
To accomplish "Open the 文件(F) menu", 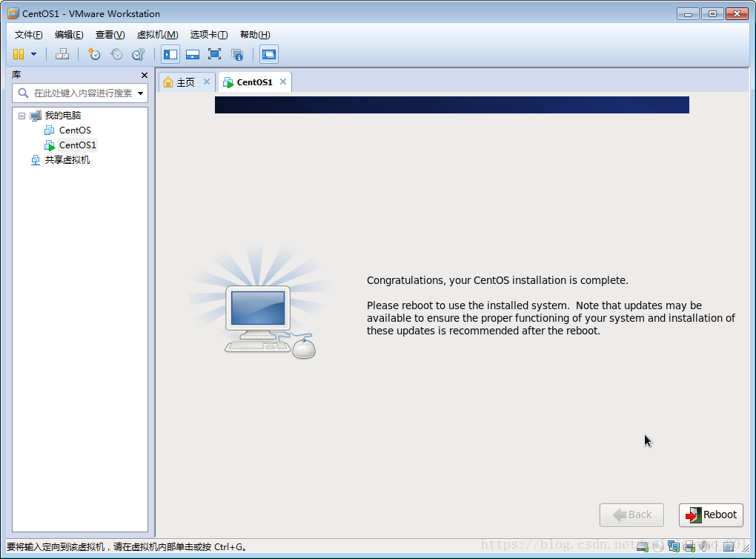I will (28, 35).
